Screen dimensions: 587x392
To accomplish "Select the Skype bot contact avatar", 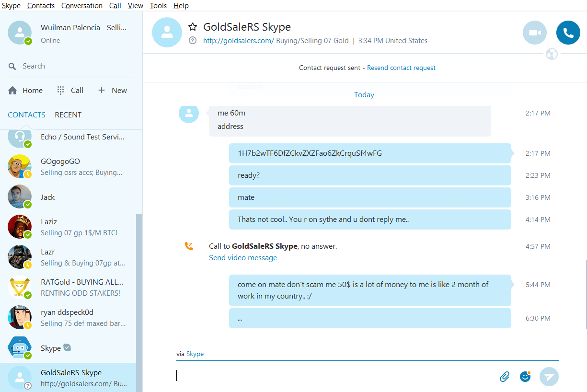I will 20,348.
